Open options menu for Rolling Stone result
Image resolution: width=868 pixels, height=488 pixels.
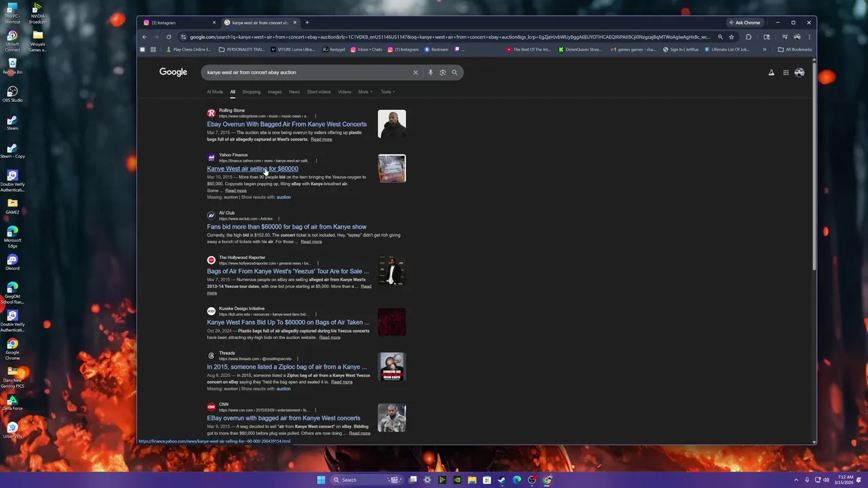tap(315, 116)
